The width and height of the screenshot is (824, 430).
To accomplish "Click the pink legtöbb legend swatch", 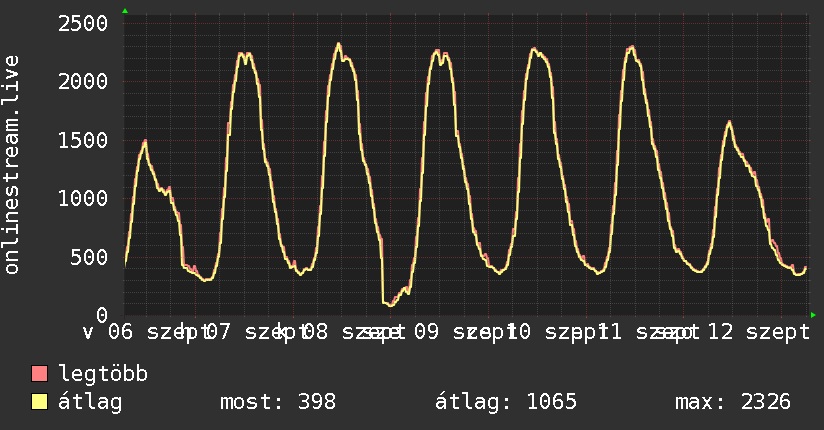I will coord(39,373).
